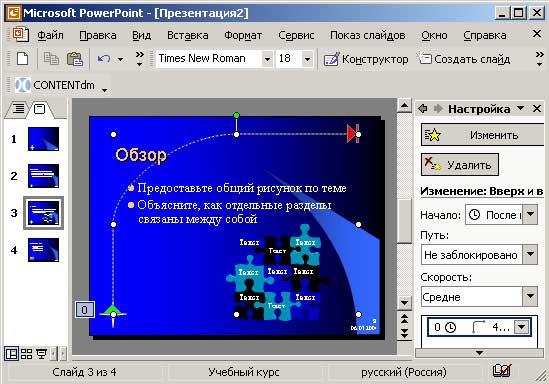Click task pane forward arrow

(x=438, y=109)
